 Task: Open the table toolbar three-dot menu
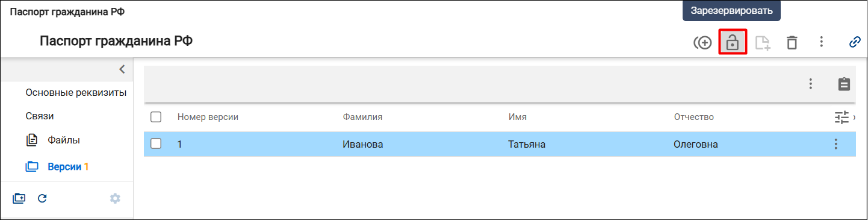coord(811,84)
